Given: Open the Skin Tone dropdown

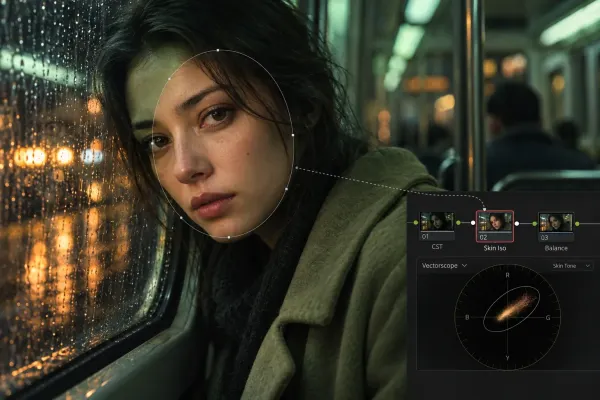Looking at the screenshot, I should coord(572,266).
